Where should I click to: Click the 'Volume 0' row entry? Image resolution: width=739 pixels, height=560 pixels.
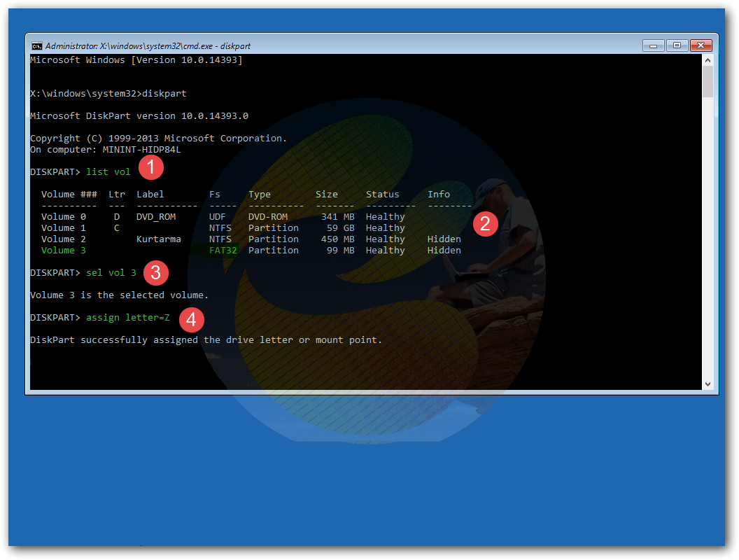click(x=64, y=217)
